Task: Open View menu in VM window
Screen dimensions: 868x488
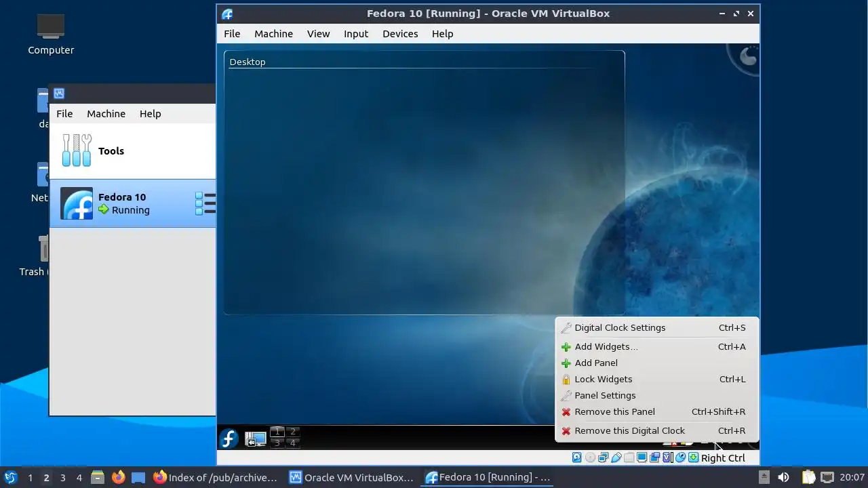Action: (x=318, y=34)
